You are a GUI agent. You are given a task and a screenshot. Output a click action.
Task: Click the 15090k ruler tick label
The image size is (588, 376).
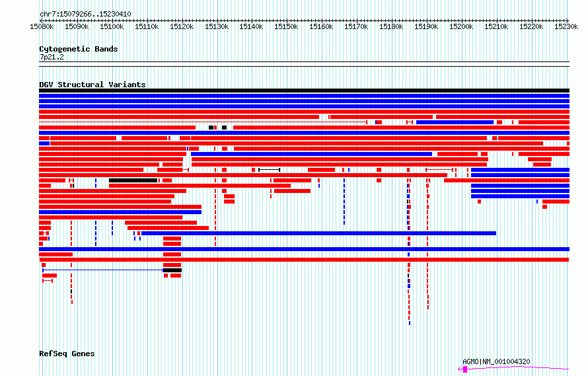(77, 26)
